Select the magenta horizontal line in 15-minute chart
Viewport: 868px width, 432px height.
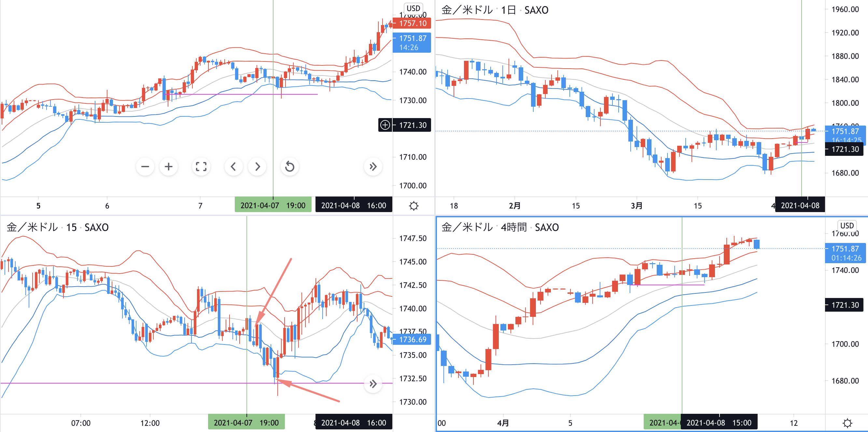(135, 383)
